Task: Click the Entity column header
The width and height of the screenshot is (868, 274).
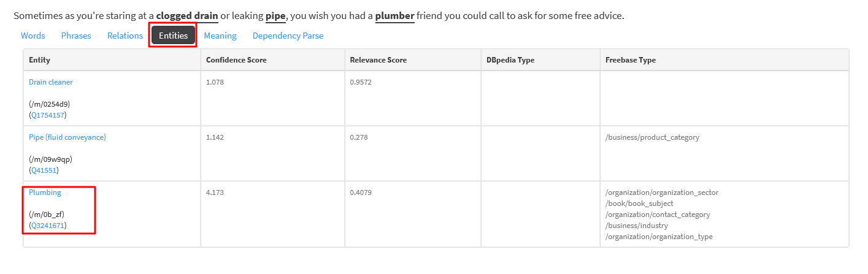Action: (40, 60)
